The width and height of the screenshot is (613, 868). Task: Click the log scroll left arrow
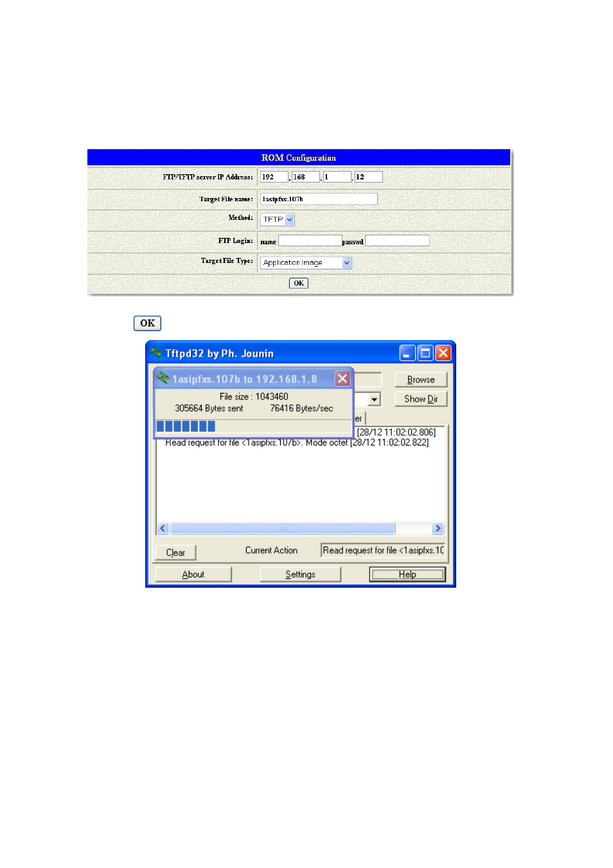[163, 529]
